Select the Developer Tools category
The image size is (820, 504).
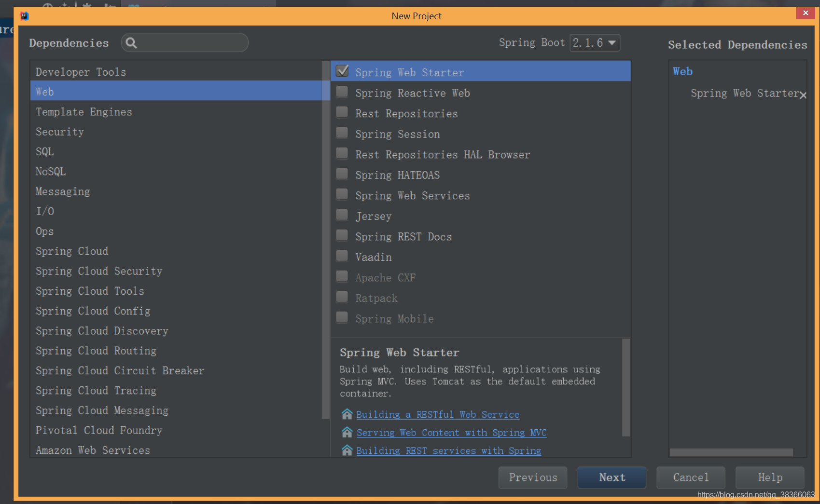click(x=176, y=72)
